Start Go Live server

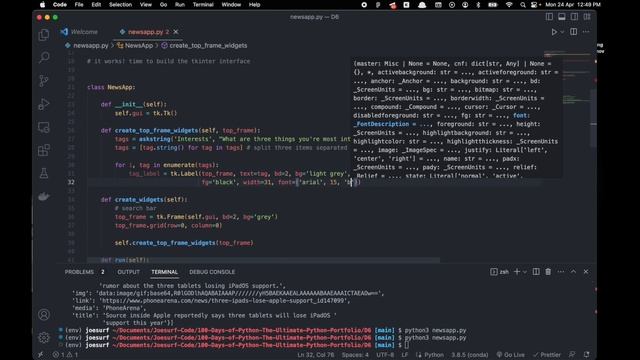[510, 355]
